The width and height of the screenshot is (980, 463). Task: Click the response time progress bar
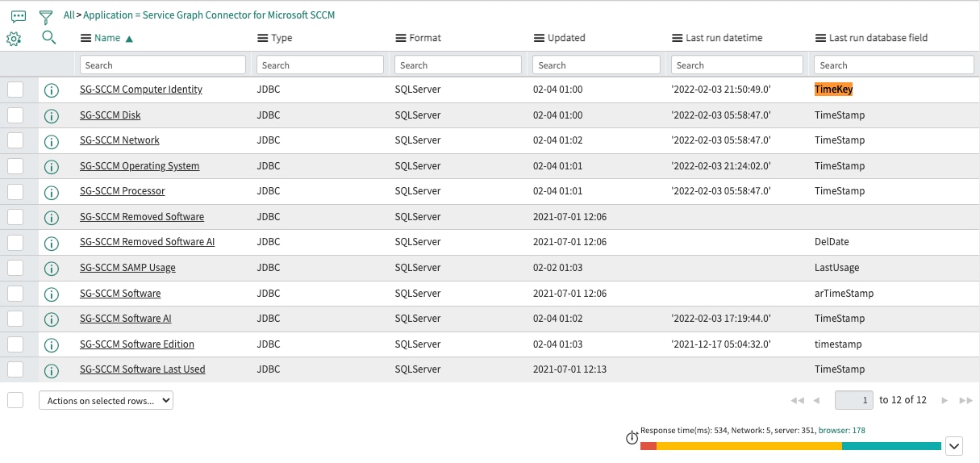790,446
